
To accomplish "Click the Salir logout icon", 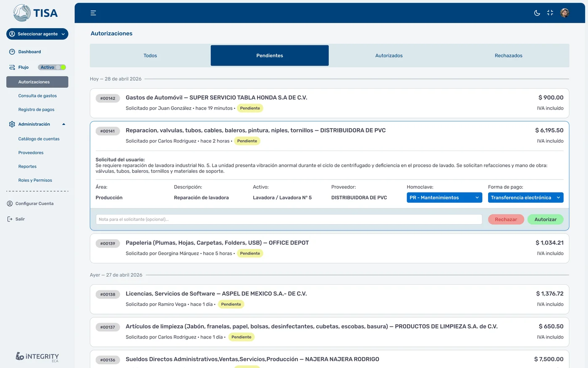I will 10,219.
